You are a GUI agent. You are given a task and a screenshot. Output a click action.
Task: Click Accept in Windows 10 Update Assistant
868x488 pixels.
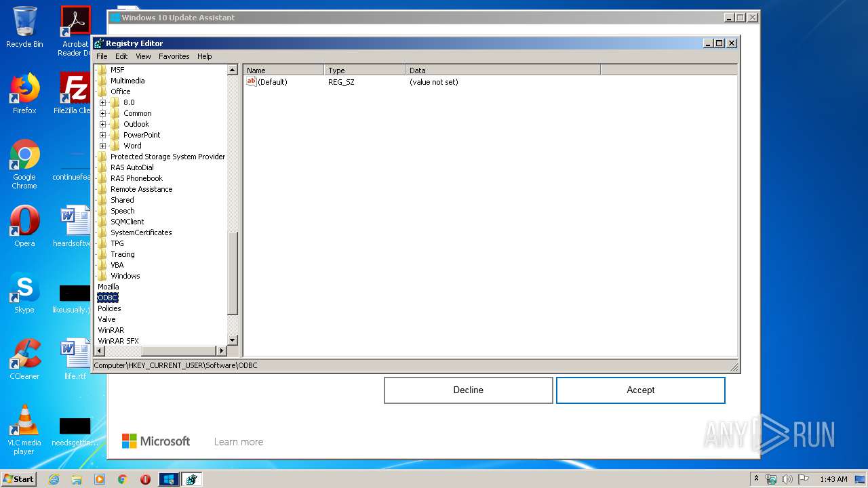[x=641, y=390]
